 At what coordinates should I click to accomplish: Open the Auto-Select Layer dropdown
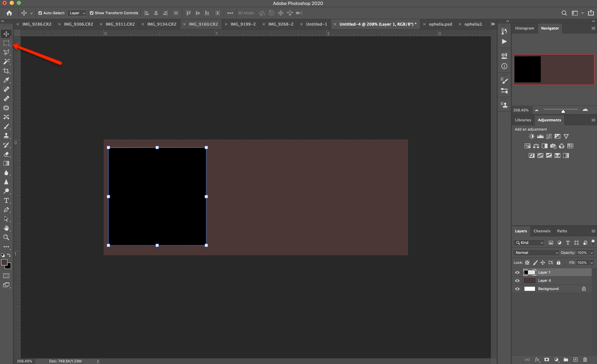point(77,13)
